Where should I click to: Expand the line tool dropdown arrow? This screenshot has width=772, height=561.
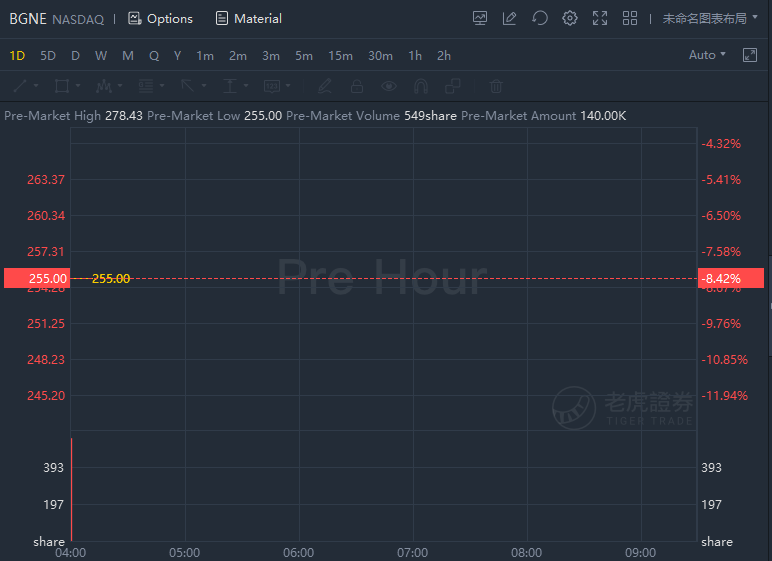click(36, 86)
